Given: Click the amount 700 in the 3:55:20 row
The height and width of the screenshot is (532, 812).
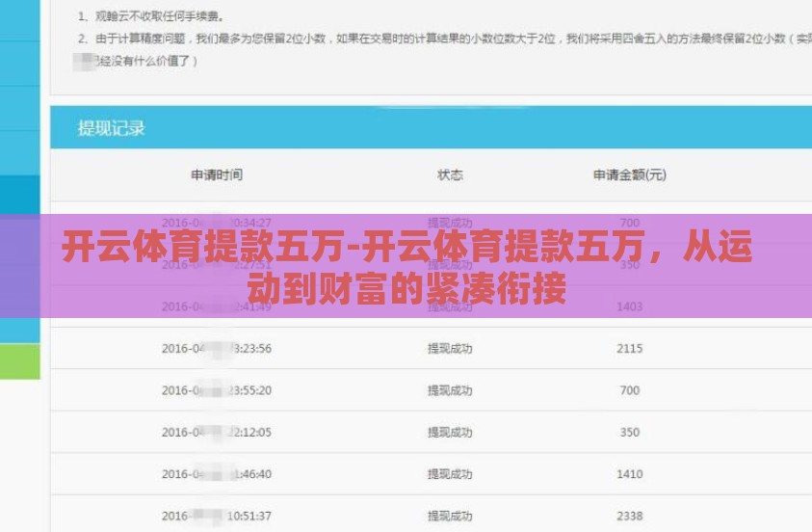Looking at the screenshot, I should 630,390.
